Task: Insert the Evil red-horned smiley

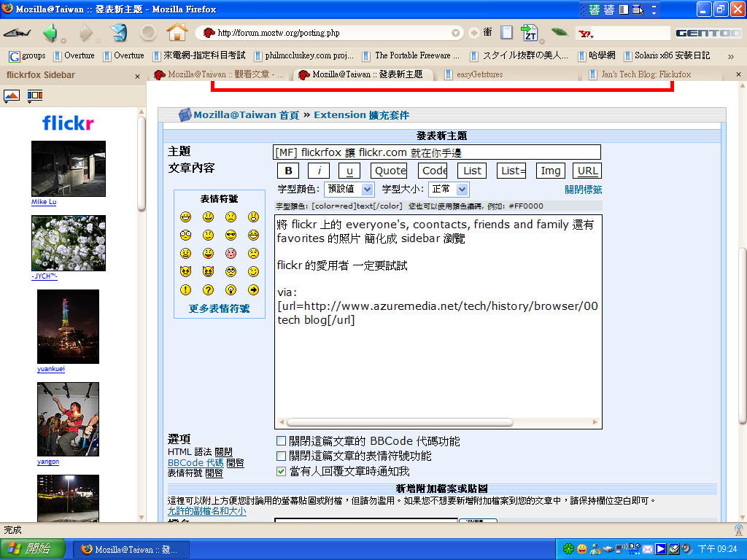Action: pyautogui.click(x=186, y=271)
